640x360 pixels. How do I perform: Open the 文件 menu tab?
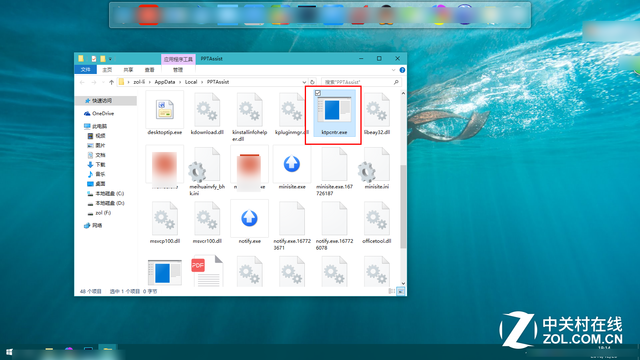tap(86, 70)
